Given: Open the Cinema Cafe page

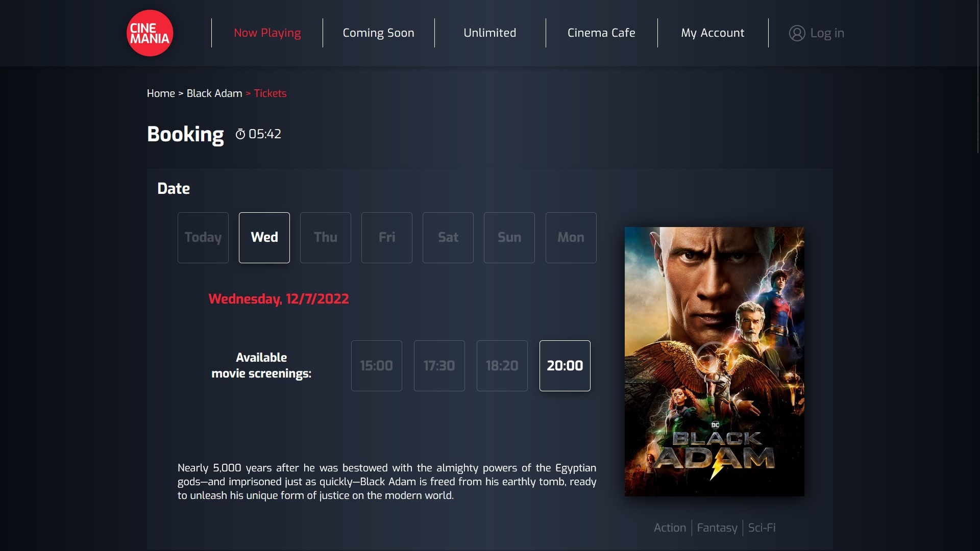Looking at the screenshot, I should (x=601, y=33).
